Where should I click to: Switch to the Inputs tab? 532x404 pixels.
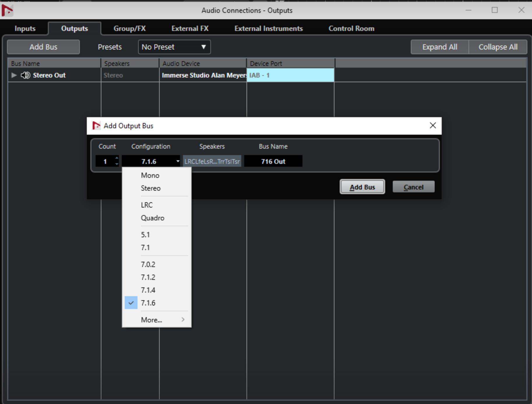[x=25, y=29]
